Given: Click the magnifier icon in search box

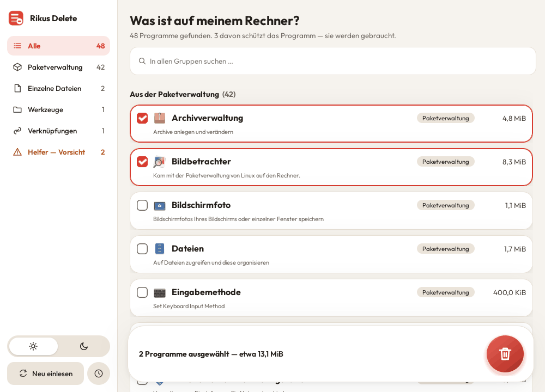Looking at the screenshot, I should (x=142, y=61).
